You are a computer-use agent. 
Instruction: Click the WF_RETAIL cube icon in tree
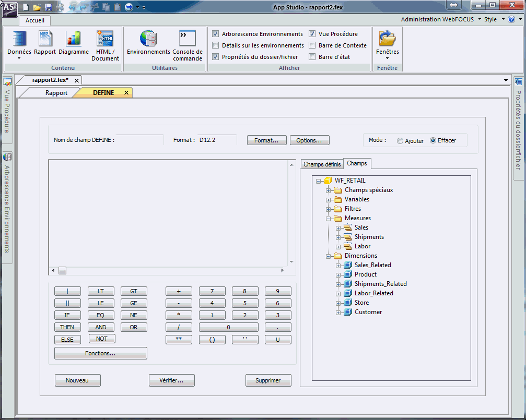[328, 181]
